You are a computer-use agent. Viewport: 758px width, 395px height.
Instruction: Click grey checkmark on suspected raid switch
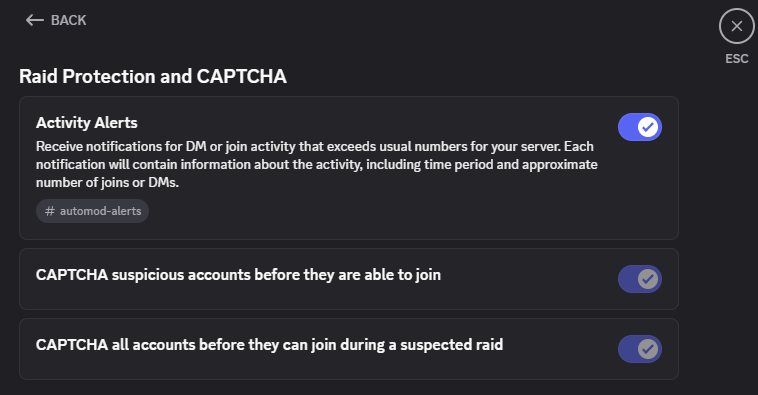coord(648,349)
